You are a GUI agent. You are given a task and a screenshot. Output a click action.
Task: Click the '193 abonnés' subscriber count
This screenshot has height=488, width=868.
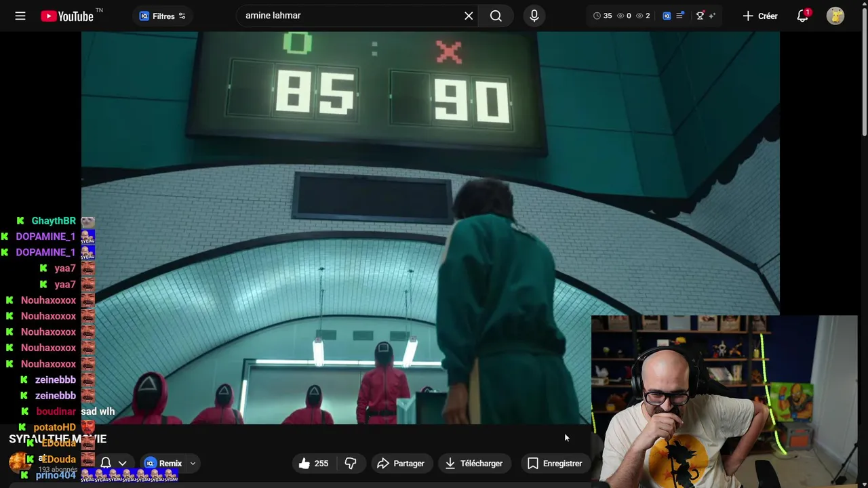[x=58, y=470]
